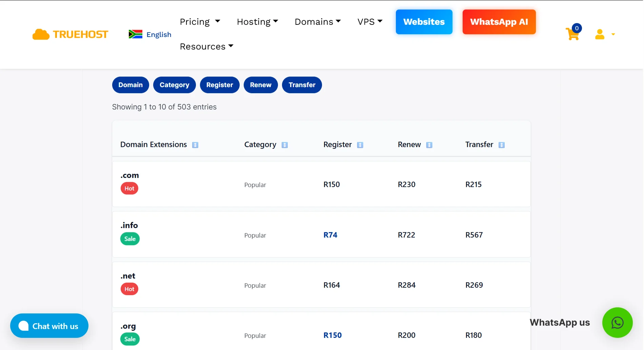Click the .org renew price R200

click(407, 335)
